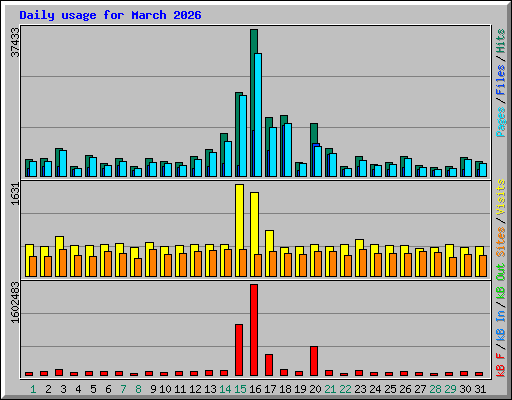Click the red kB bar for day 15
Image resolution: width=512 pixels, height=400 pixels.
click(x=239, y=350)
